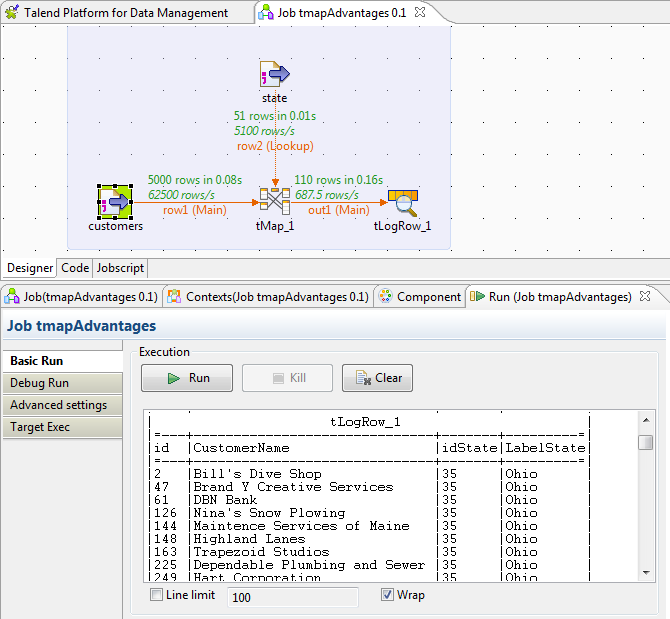Click the idState column header in console

(469, 448)
